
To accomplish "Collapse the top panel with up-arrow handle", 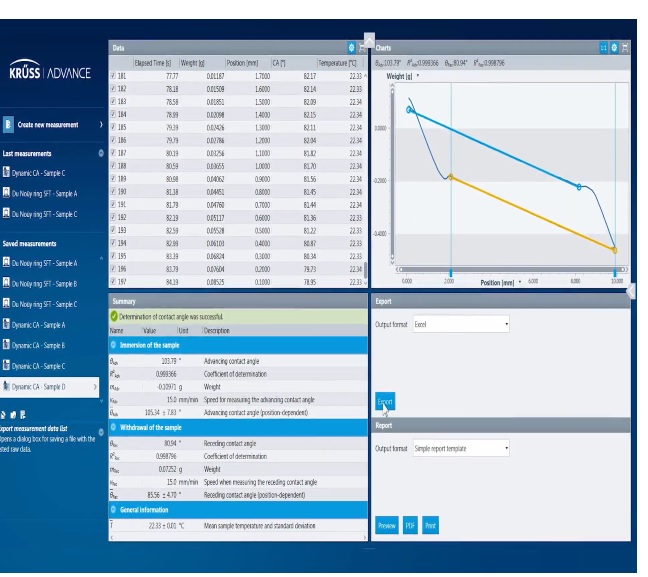I will coord(369,40).
